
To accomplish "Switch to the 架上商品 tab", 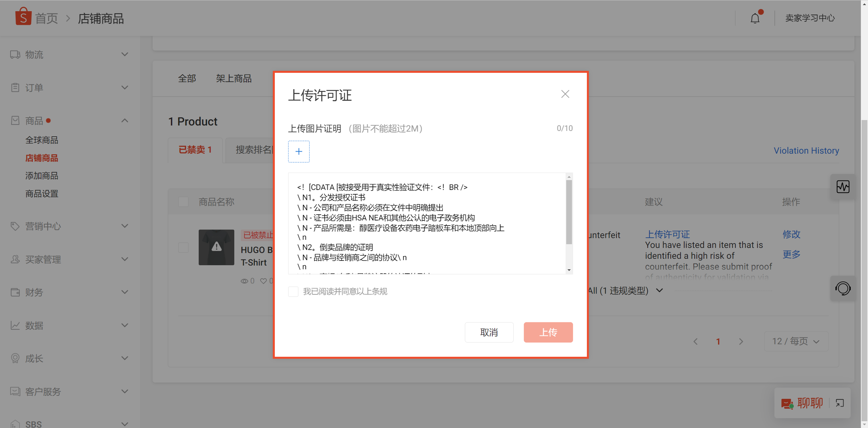I will 234,79.
